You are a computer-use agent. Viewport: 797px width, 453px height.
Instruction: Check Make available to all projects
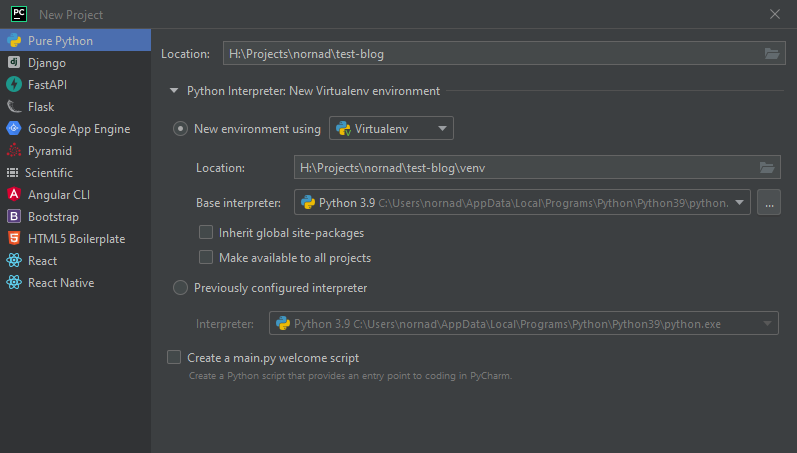tap(206, 258)
